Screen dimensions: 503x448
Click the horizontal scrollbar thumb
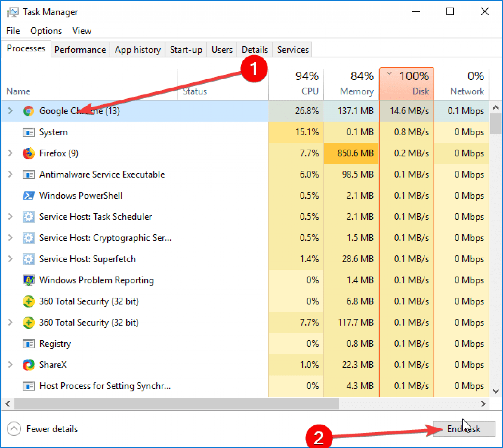click(176, 404)
